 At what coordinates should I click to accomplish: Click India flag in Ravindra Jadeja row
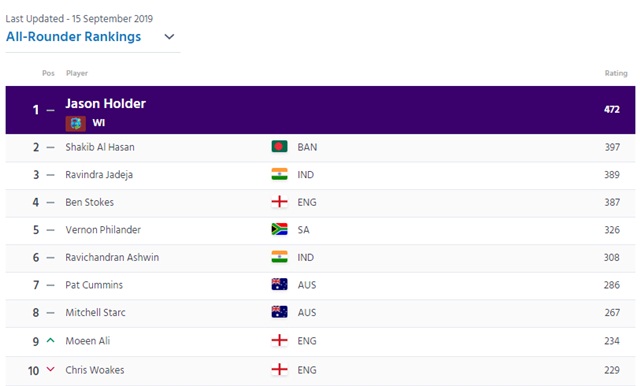[279, 174]
